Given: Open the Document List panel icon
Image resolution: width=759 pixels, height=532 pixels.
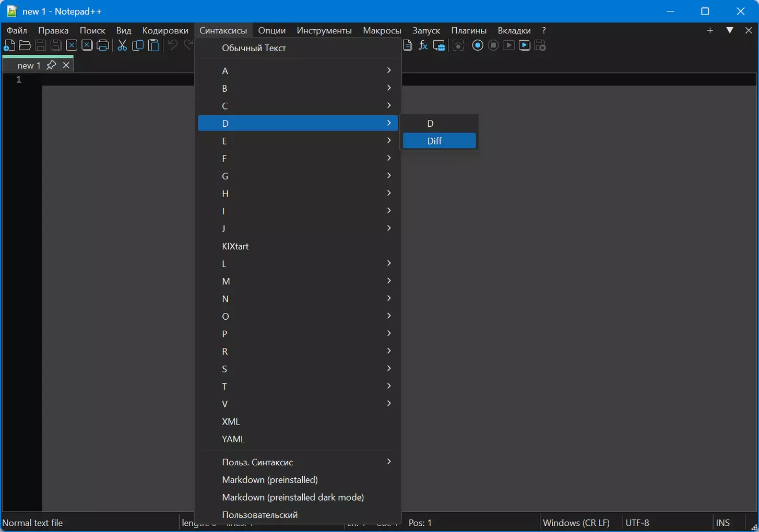Looking at the screenshot, I should 408,45.
